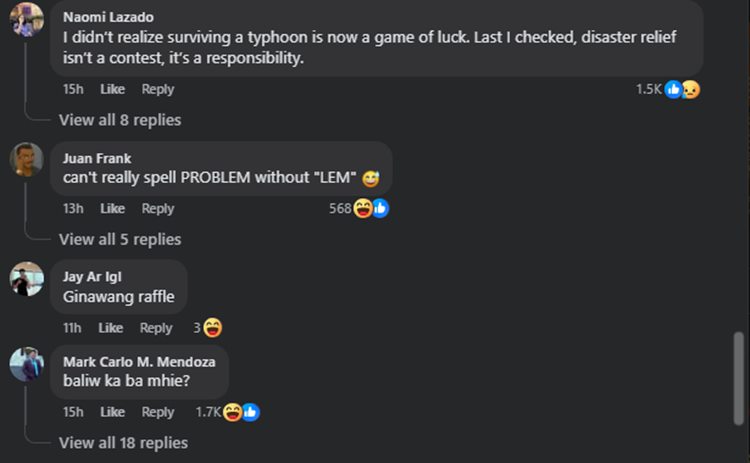Like Naomi Lazado's comment

(x=112, y=89)
